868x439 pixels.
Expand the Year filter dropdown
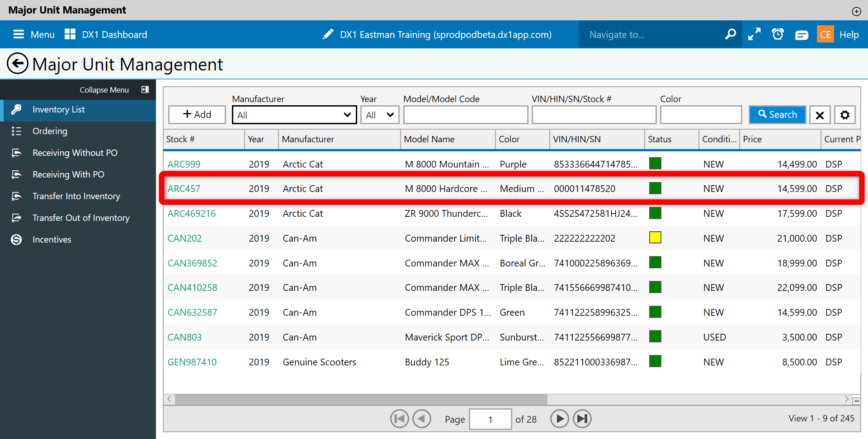point(380,115)
